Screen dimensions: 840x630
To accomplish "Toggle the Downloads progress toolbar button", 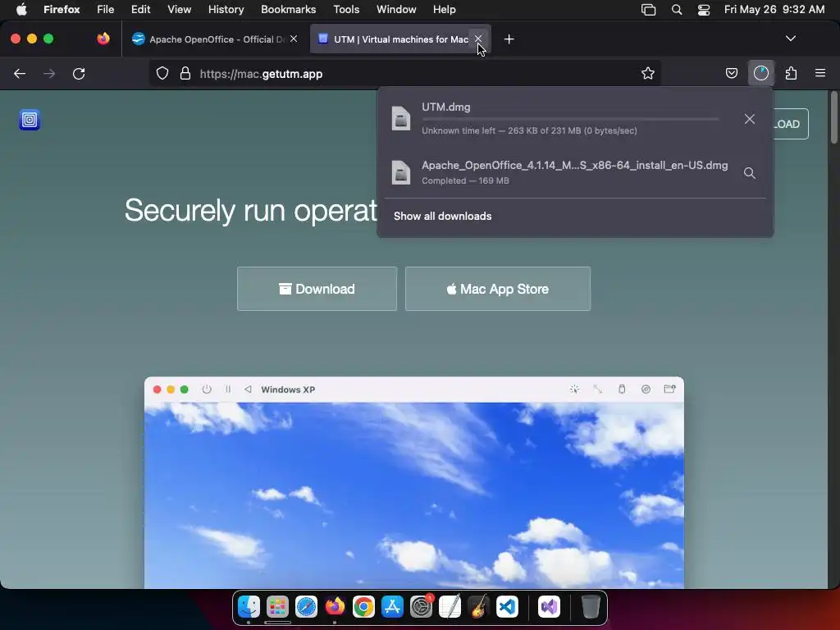I will point(761,73).
